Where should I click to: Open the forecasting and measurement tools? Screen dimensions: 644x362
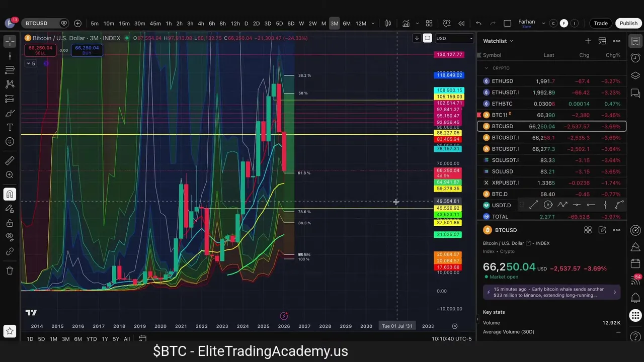[x=10, y=99]
